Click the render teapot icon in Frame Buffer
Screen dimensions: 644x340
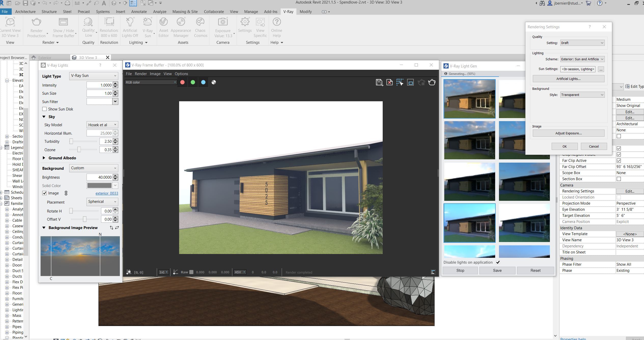(432, 82)
